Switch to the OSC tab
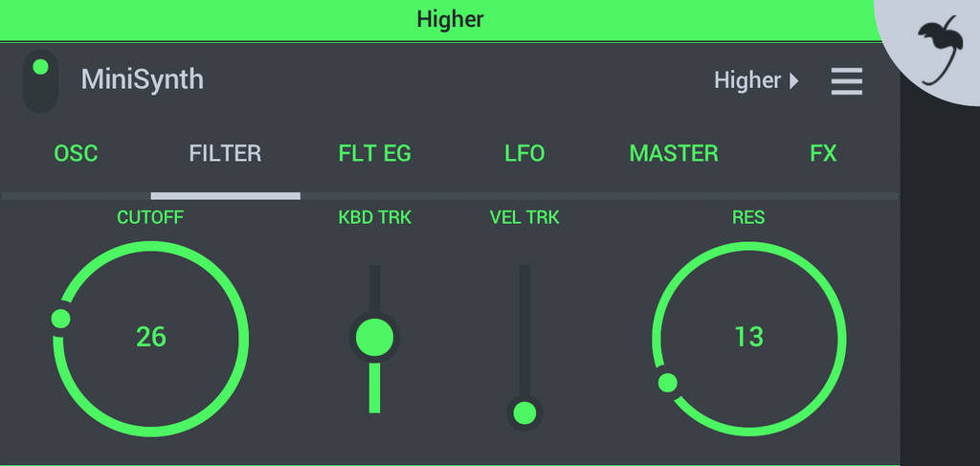 tap(76, 154)
